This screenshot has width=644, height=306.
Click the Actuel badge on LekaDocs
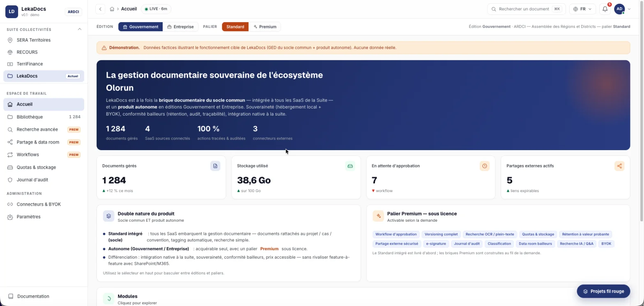[x=73, y=76]
